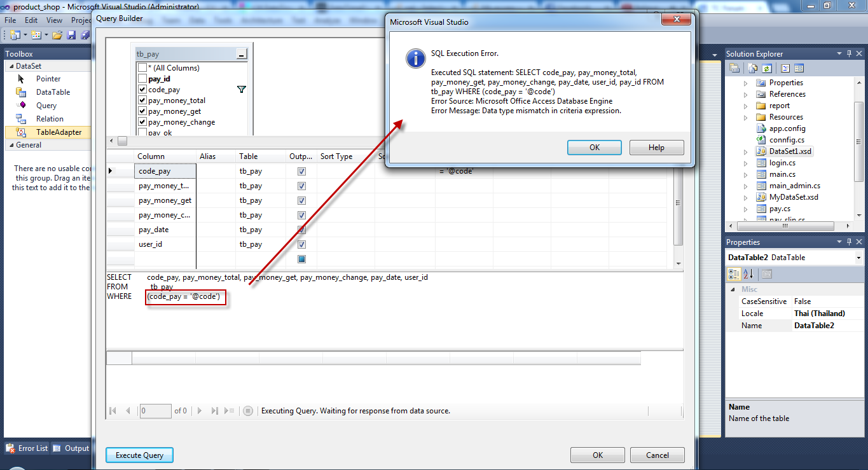Collapse the DataSet group in Toolbox
The width and height of the screenshot is (868, 470).
pos(10,66)
